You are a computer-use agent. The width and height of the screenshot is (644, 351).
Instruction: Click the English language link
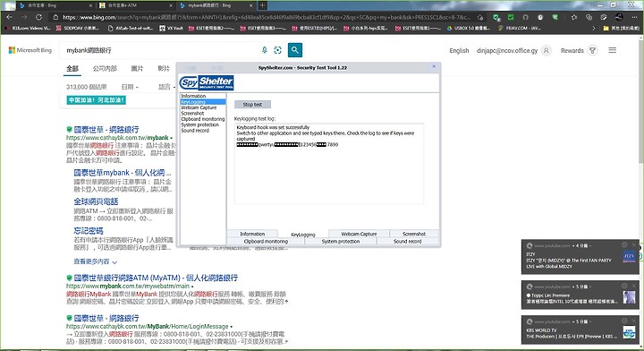459,50
